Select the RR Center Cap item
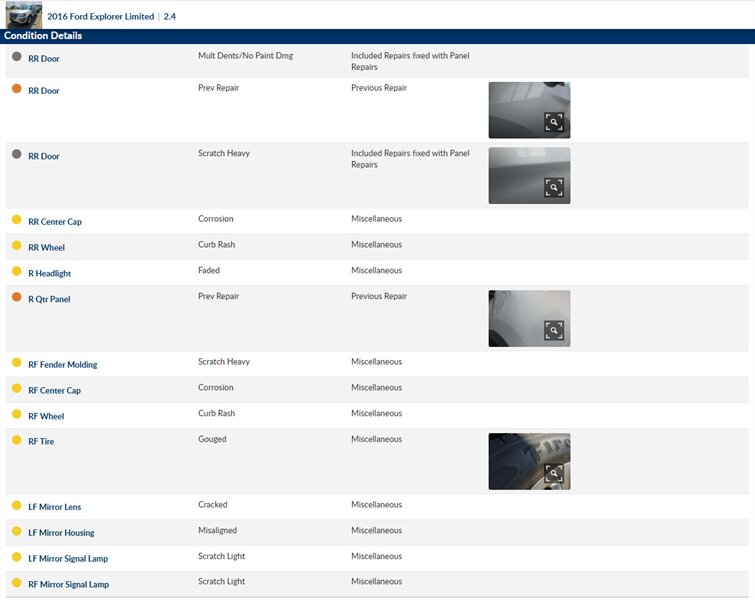The image size is (755, 600). [55, 222]
